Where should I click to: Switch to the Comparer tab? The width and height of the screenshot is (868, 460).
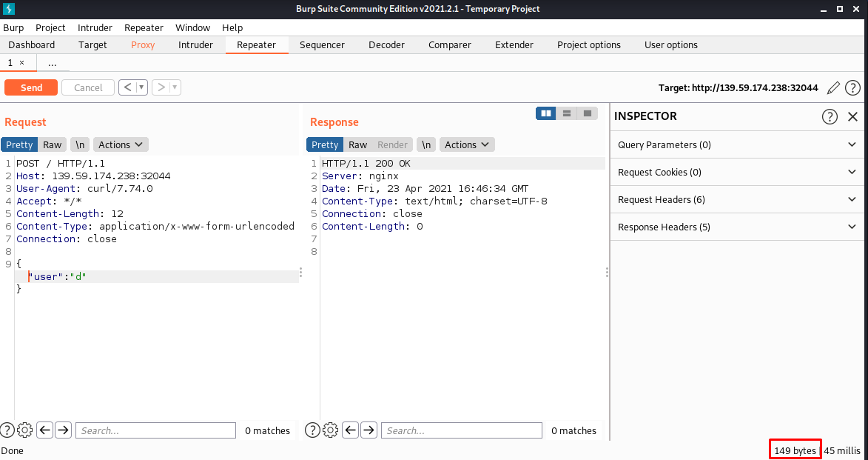[x=449, y=45]
